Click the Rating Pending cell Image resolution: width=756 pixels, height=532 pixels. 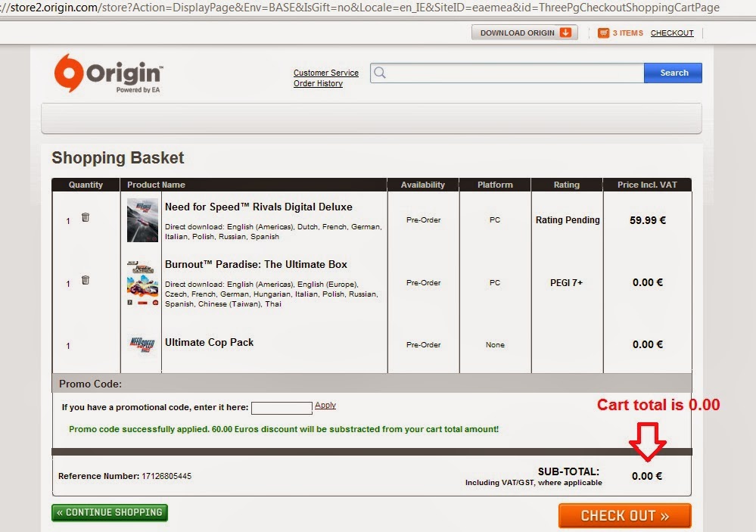click(x=568, y=220)
